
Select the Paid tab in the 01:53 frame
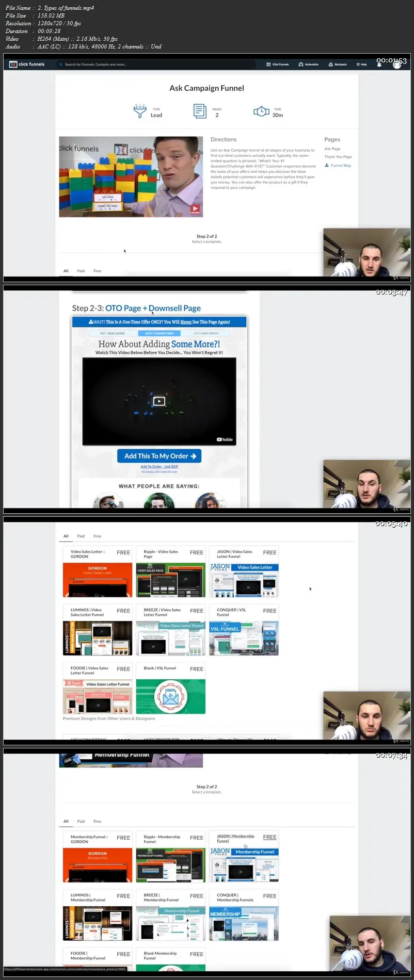pyautogui.click(x=81, y=271)
